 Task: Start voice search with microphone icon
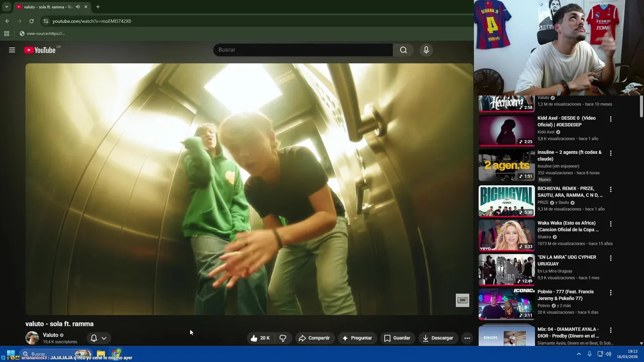click(426, 50)
